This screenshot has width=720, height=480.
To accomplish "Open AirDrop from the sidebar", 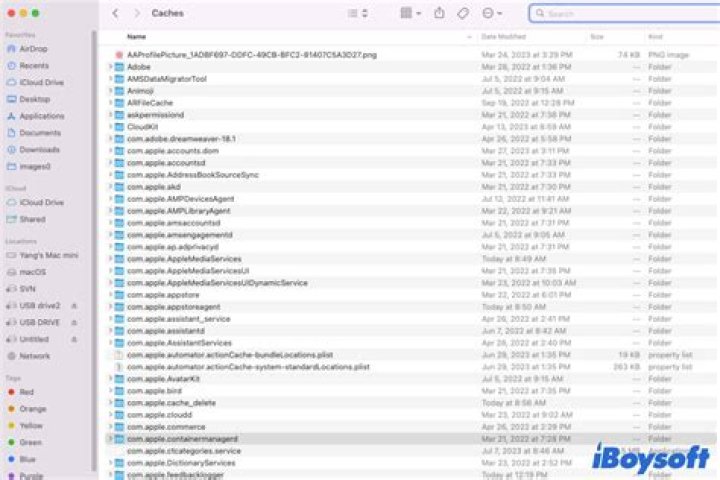I will 32,48.
